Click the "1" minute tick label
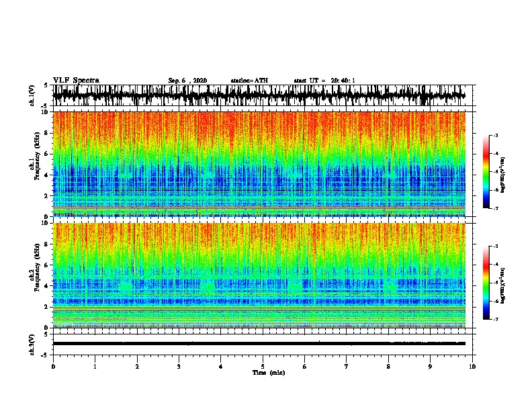This screenshot has height=411, width=532. [x=95, y=367]
